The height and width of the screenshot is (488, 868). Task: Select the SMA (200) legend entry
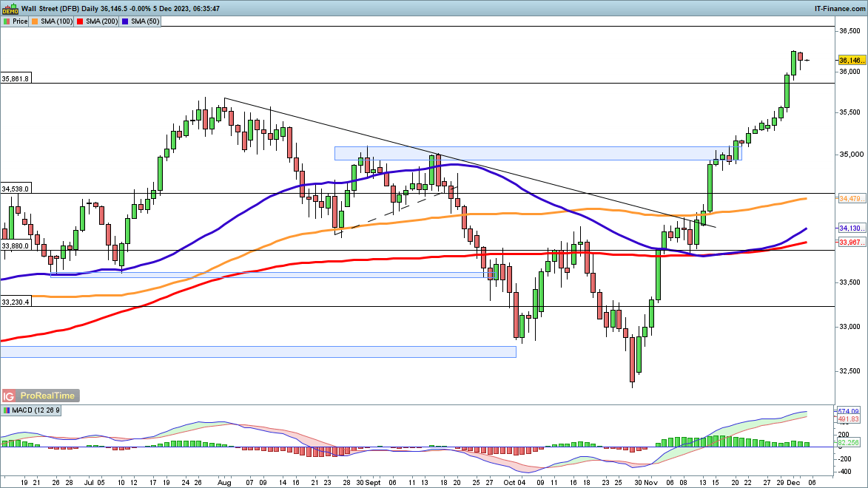pyautogui.click(x=98, y=21)
